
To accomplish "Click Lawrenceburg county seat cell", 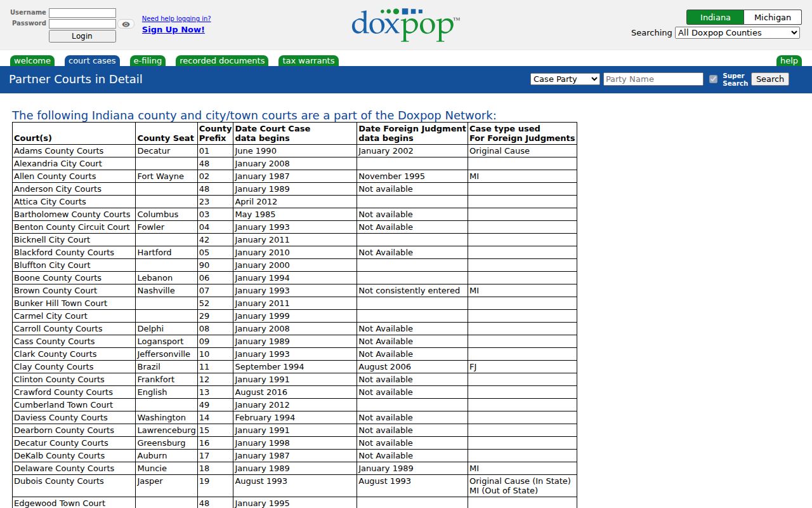I will click(x=167, y=431).
